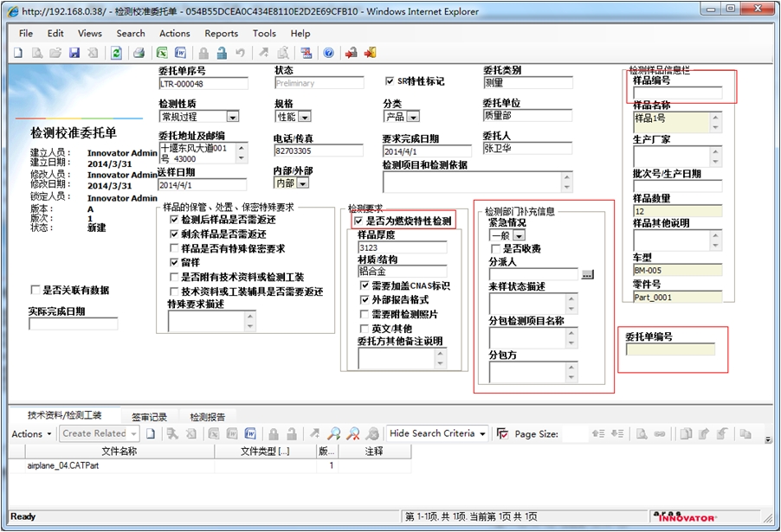Export to Excel from the main toolbar
The height and width of the screenshot is (532, 781).
162,53
